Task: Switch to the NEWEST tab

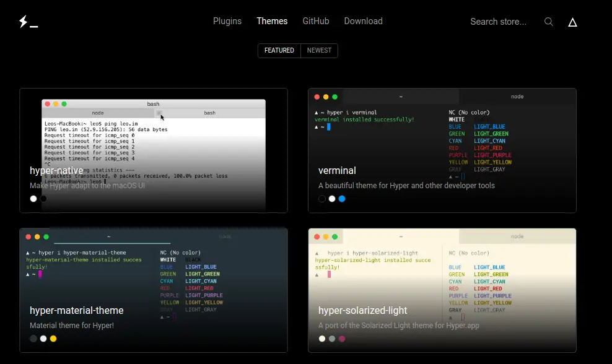Action: point(318,50)
